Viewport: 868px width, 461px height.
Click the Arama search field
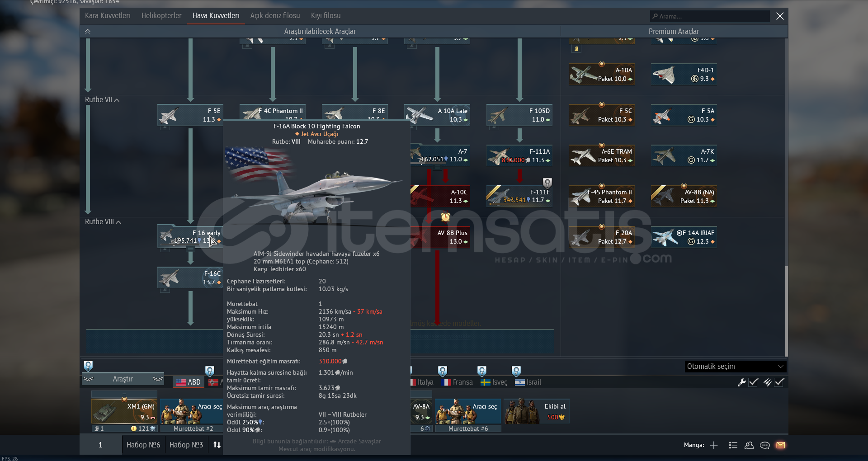pos(710,16)
